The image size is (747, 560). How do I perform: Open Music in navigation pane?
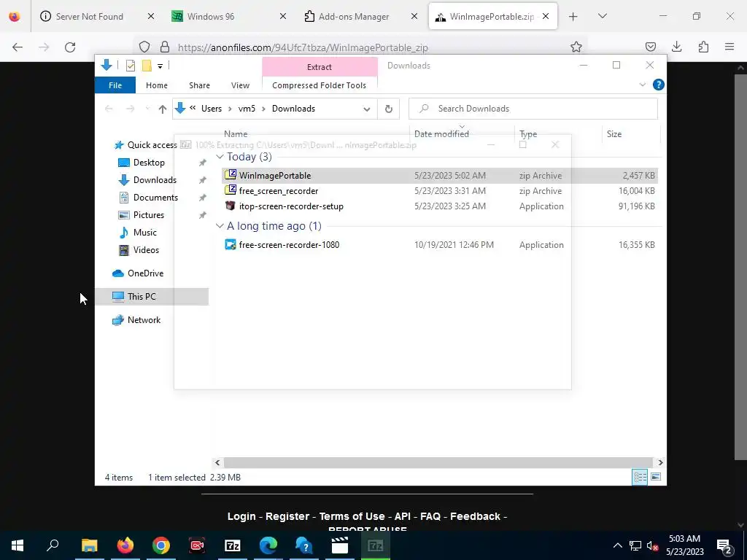[x=137, y=233]
